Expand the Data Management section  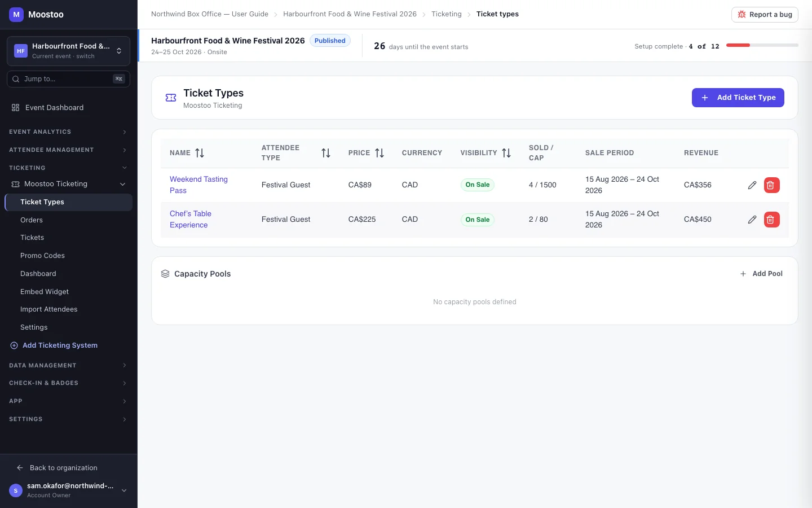click(x=68, y=366)
